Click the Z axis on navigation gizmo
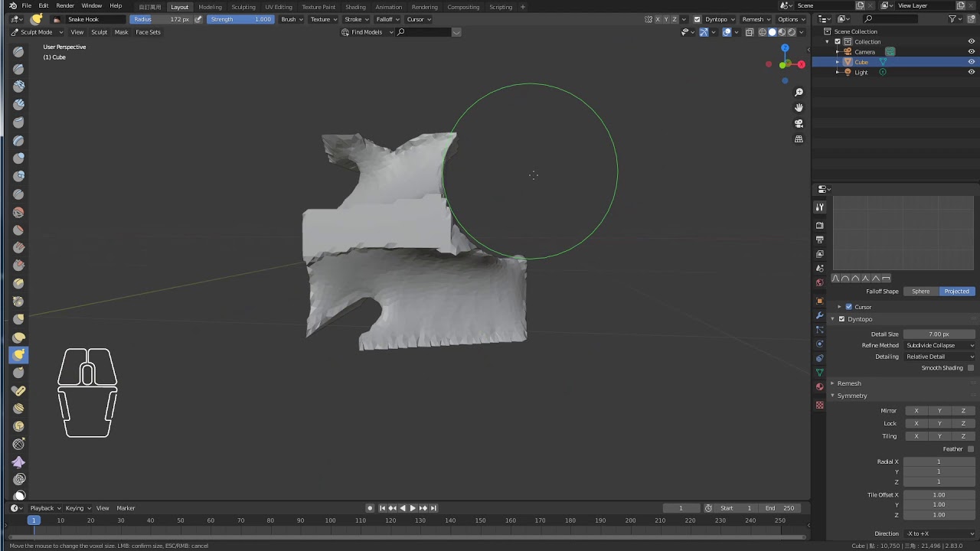980x551 pixels. click(x=784, y=47)
